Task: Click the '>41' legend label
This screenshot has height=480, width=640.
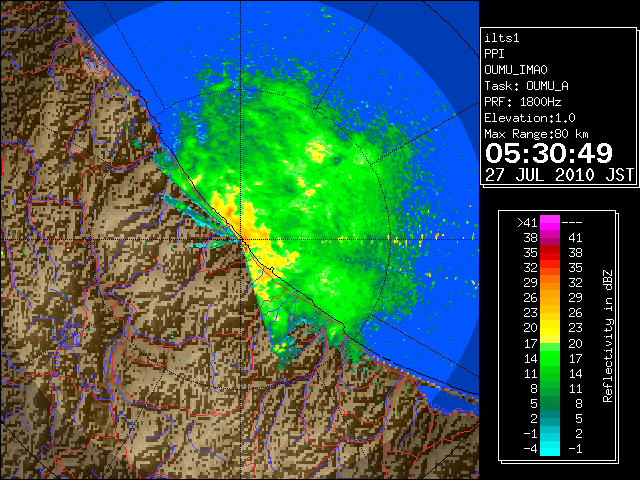Action: [x=527, y=223]
